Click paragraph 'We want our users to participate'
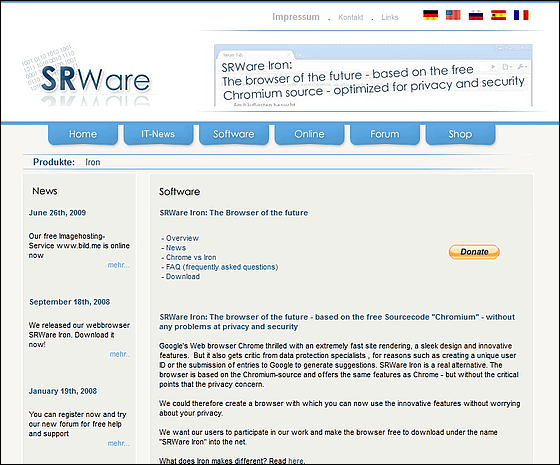 point(328,437)
